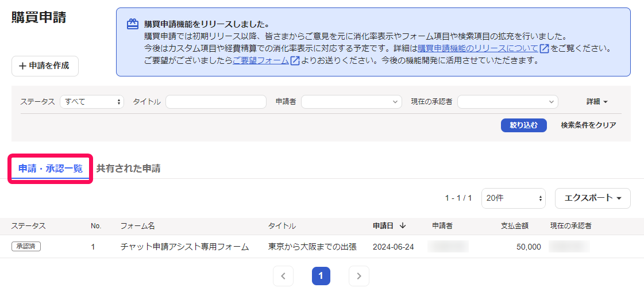
Task: Switch to 共有された申請 tab
Action: pyautogui.click(x=128, y=168)
